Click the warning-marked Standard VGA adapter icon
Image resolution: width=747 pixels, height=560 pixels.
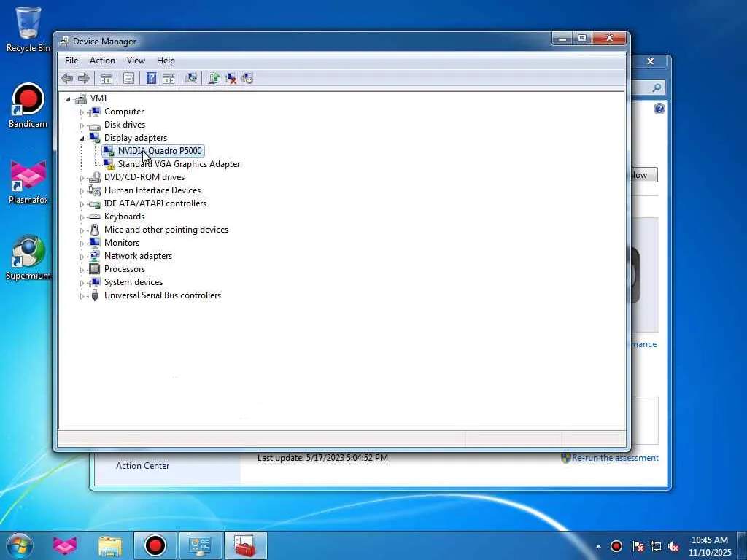click(x=109, y=164)
